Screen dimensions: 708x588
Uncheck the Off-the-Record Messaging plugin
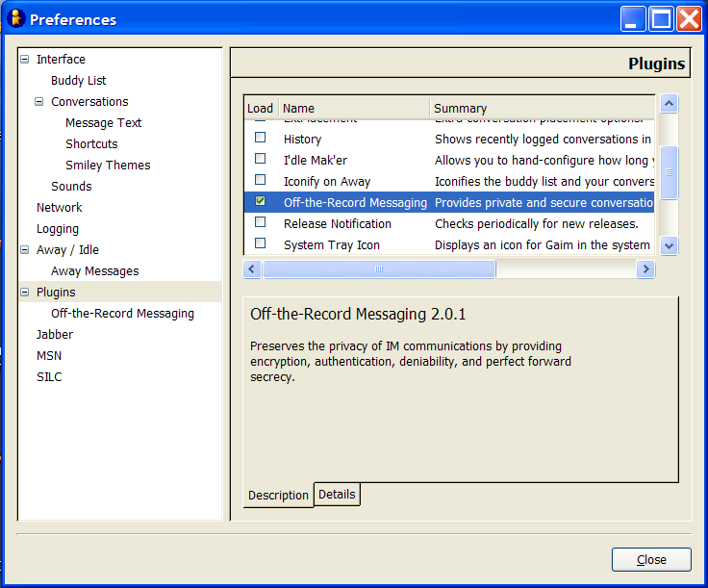coord(260,201)
